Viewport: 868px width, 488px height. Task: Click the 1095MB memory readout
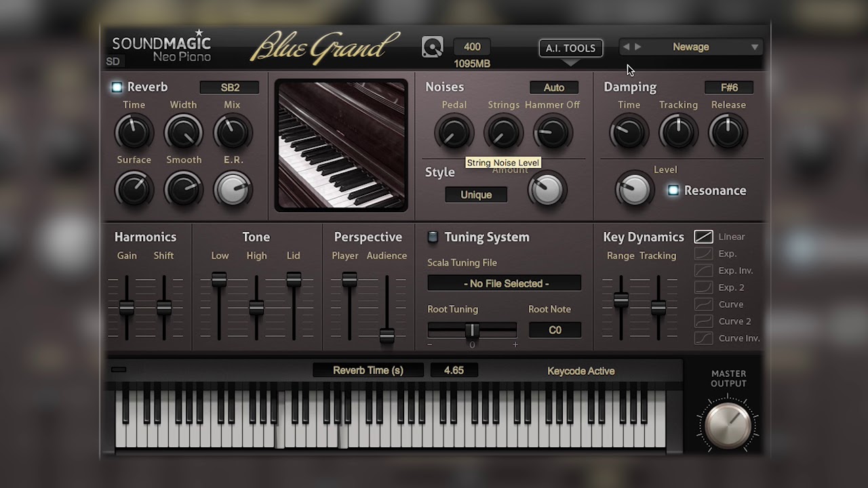coord(472,64)
